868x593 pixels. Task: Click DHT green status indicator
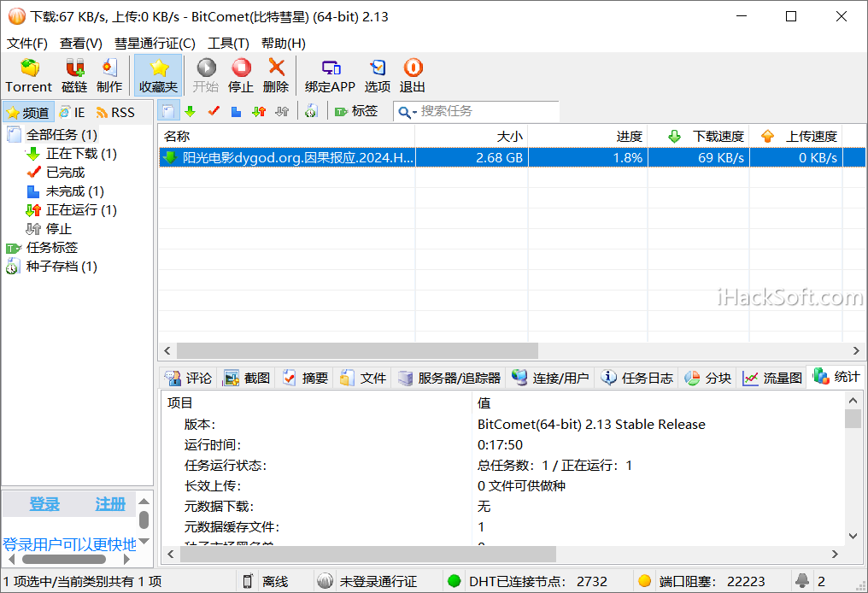[x=454, y=581]
